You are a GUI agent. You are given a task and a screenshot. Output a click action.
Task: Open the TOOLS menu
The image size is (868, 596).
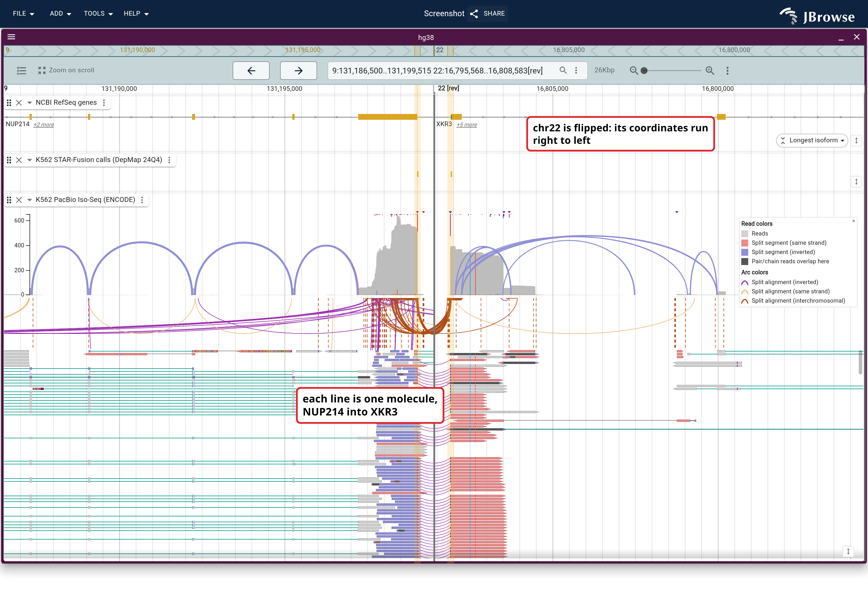coord(98,13)
